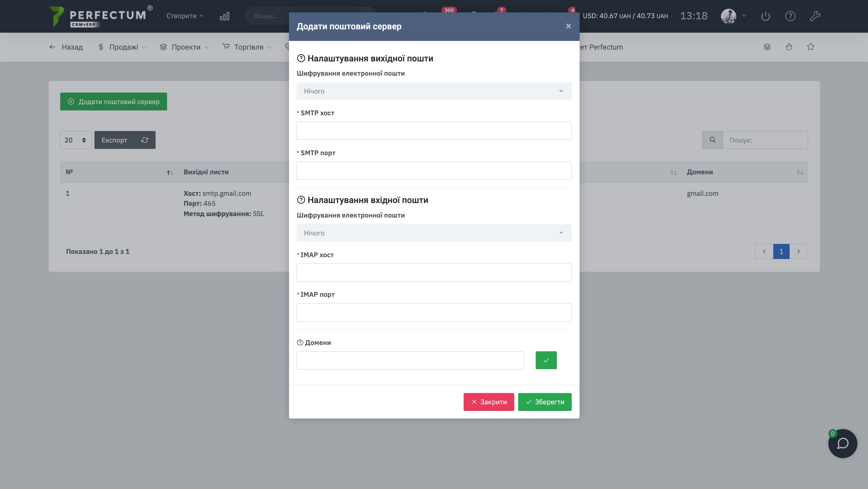
Task: Go to previous page arrow in pagination
Action: [764, 251]
